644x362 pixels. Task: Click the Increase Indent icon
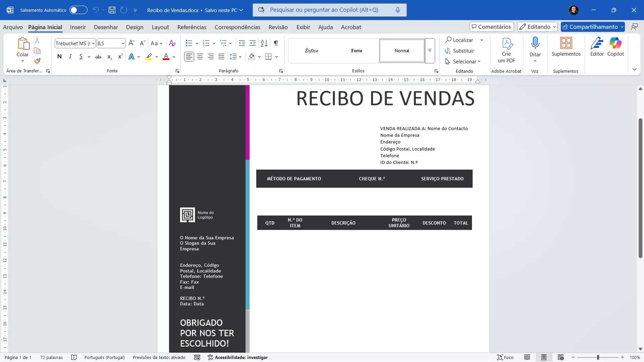click(253, 43)
